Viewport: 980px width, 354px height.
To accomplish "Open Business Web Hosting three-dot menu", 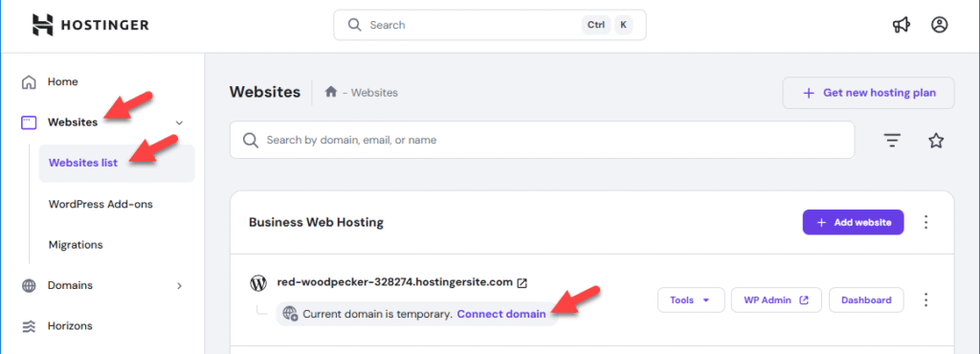I will coord(926,222).
